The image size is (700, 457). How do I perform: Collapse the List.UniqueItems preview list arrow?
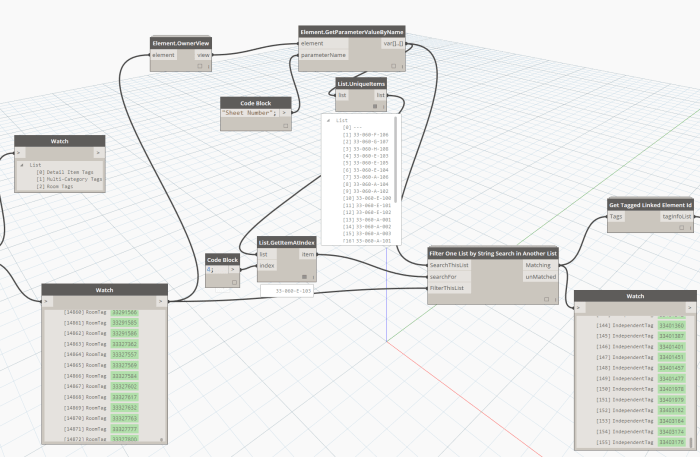click(329, 120)
